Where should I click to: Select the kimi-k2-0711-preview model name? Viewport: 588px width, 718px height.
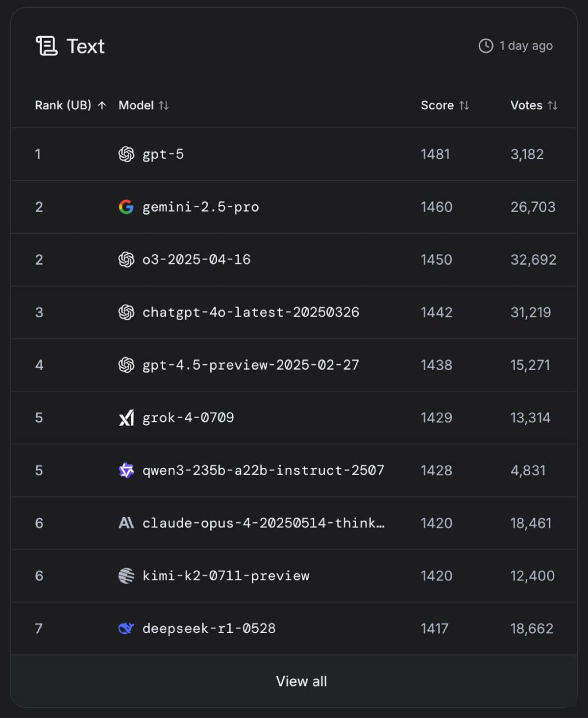(226, 576)
